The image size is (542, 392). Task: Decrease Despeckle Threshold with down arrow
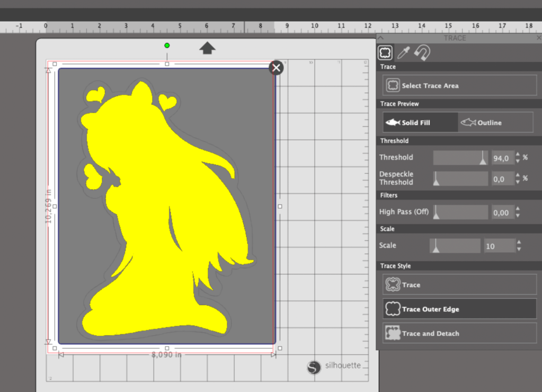[x=518, y=182]
